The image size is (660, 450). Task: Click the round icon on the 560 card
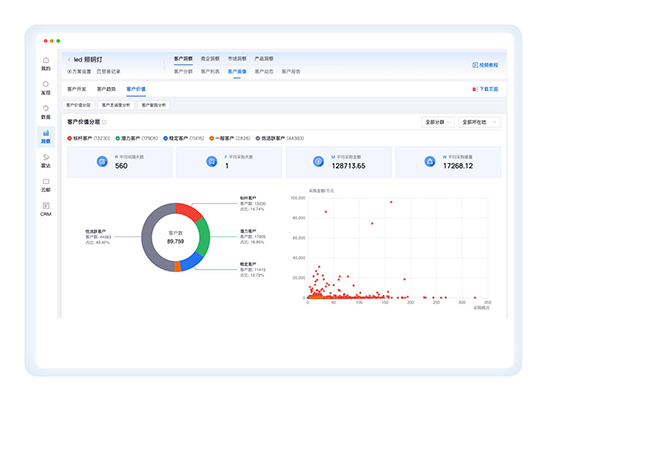click(102, 161)
